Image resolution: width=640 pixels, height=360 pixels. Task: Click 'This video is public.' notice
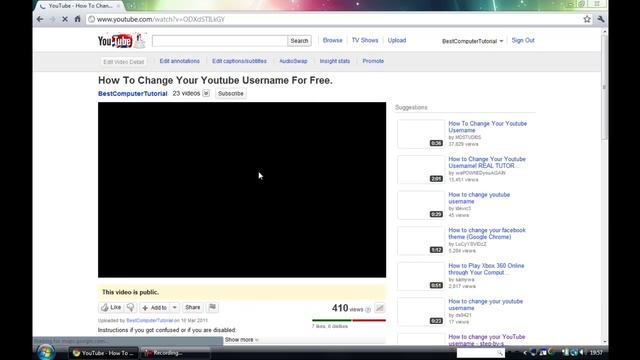tap(130, 292)
